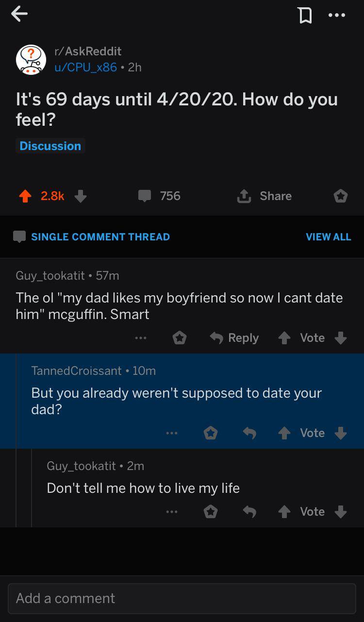364x622 pixels.
Task: Give award to the post
Action: 341,196
